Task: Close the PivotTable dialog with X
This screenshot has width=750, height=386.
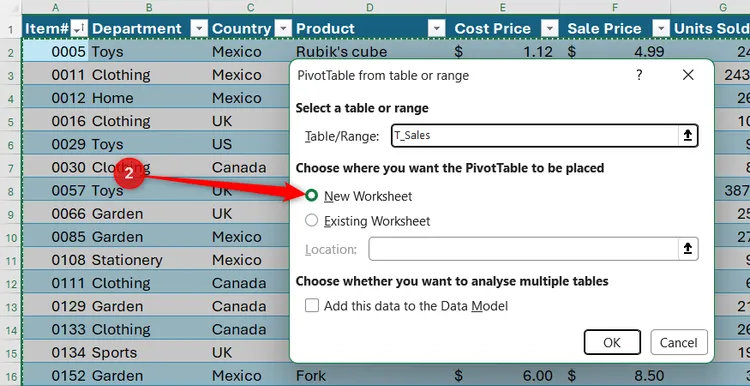Action: pyautogui.click(x=688, y=75)
